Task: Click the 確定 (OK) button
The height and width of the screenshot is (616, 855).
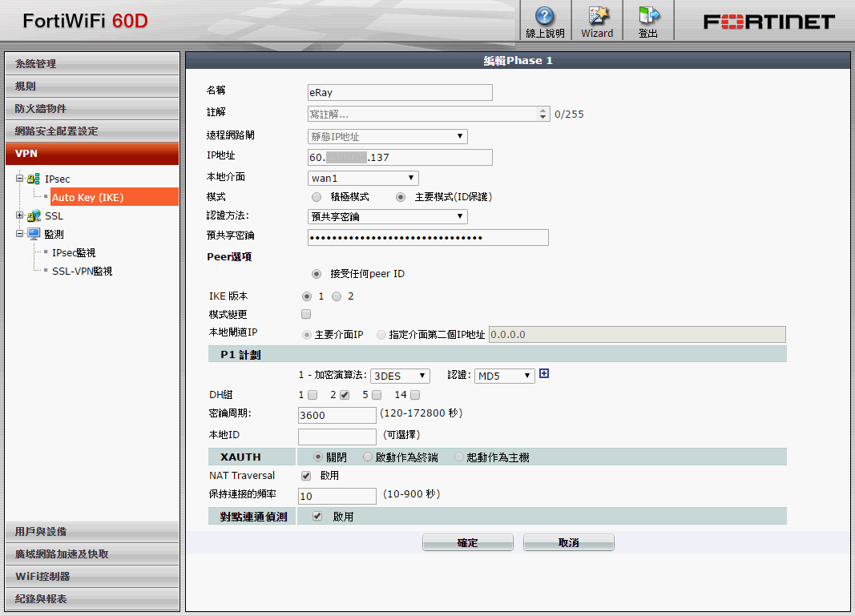Action: tap(468, 542)
